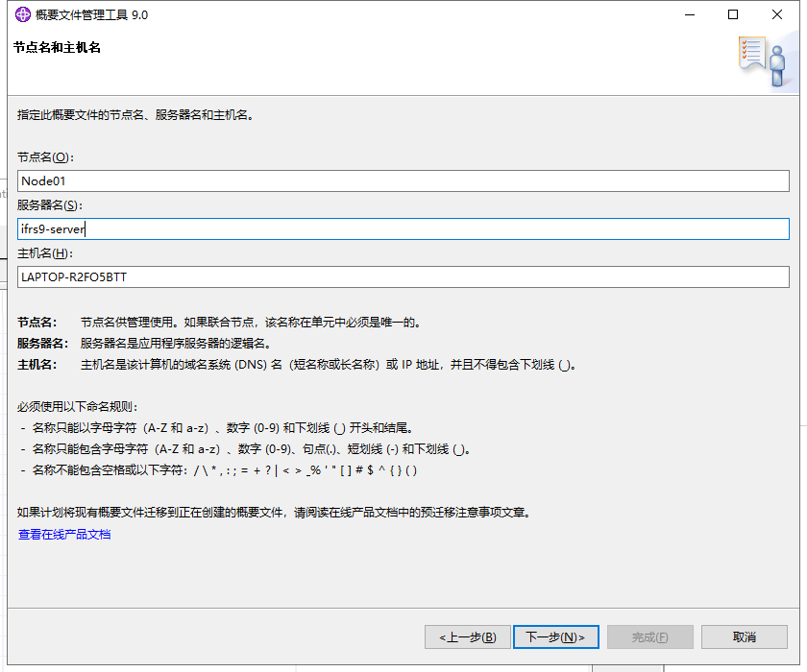Proceed with the 下一步(N) button
Screen dimensions: 807x672
[x=556, y=637]
